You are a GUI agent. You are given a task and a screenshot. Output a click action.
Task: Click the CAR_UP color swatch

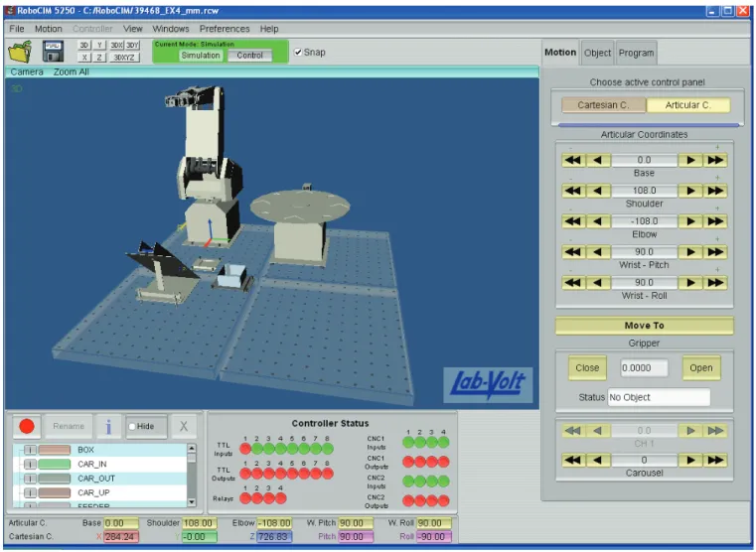pyautogui.click(x=55, y=492)
